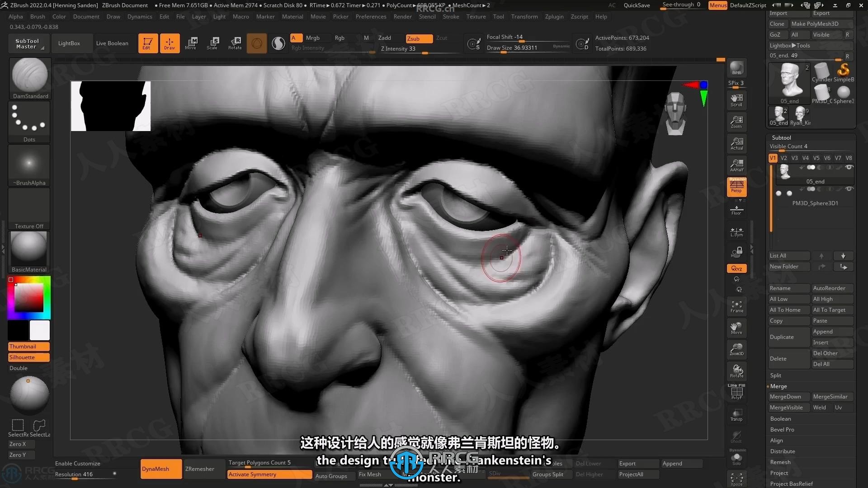This screenshot has width=868, height=488.
Task: Collapse the Merge section
Action: [778, 386]
